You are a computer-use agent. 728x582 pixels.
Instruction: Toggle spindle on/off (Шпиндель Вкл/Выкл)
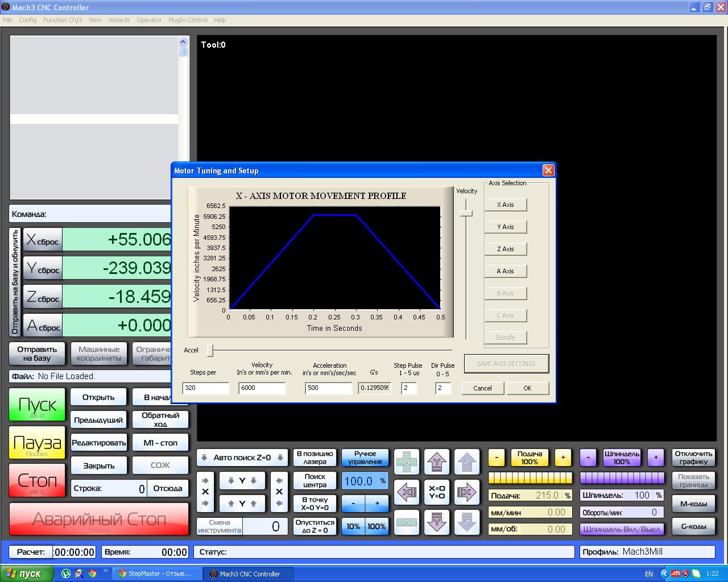[622, 529]
